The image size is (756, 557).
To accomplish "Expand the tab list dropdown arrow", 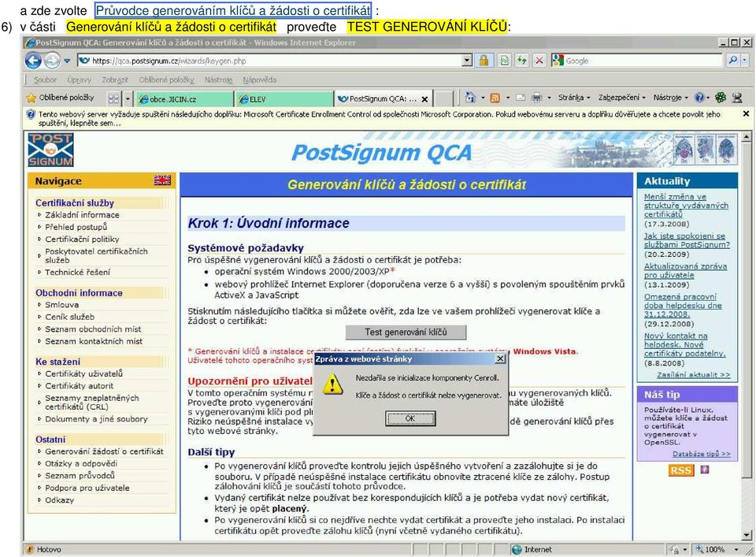I will coord(128,98).
